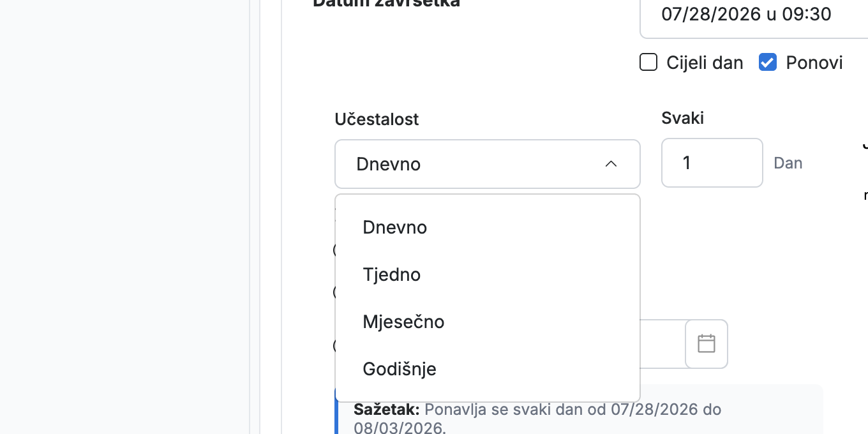
Task: Enable the Cijeli dan checkbox
Action: pyautogui.click(x=648, y=63)
